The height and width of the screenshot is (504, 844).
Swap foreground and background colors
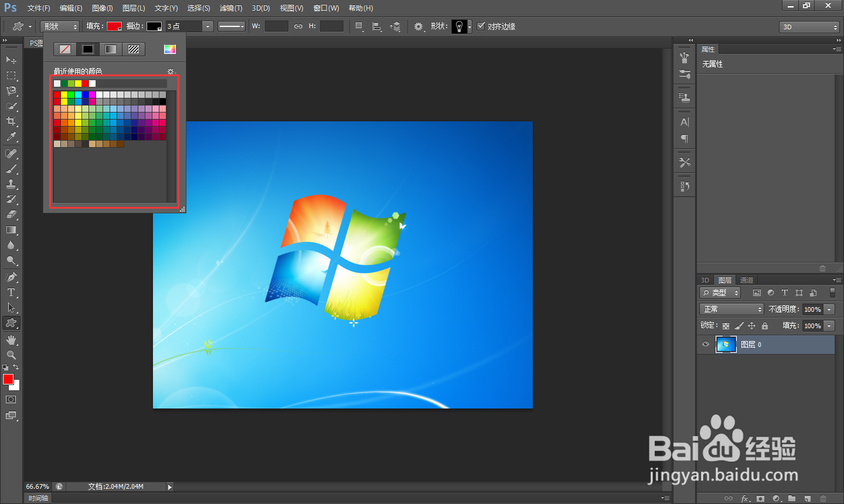16,367
